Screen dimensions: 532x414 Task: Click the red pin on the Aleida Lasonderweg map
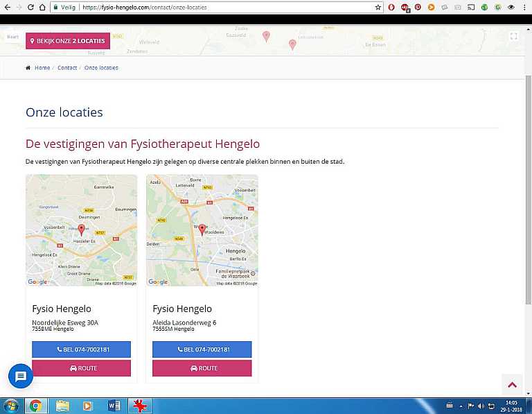[202, 230]
